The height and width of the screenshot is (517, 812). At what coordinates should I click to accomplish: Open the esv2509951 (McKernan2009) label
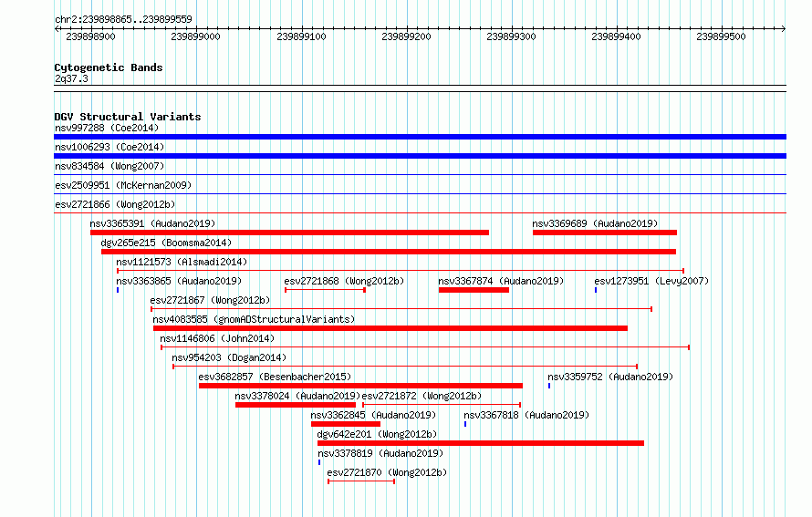click(x=123, y=185)
